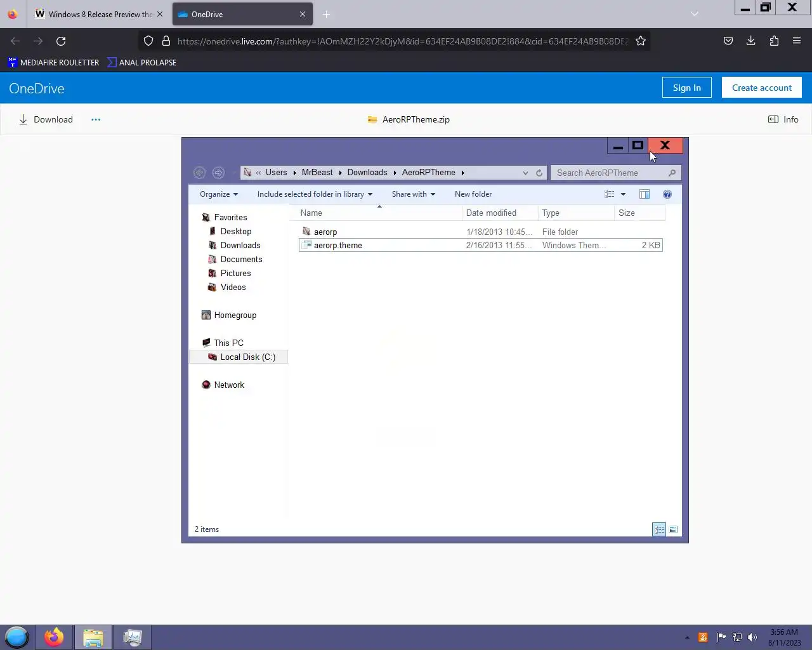Open File Explorer from the taskbar
The height and width of the screenshot is (650, 812).
(93, 637)
